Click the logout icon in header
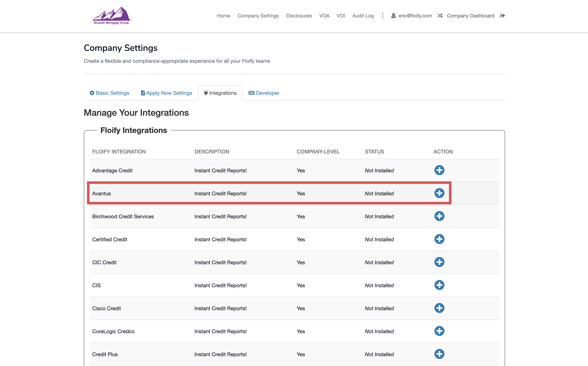 coord(502,16)
